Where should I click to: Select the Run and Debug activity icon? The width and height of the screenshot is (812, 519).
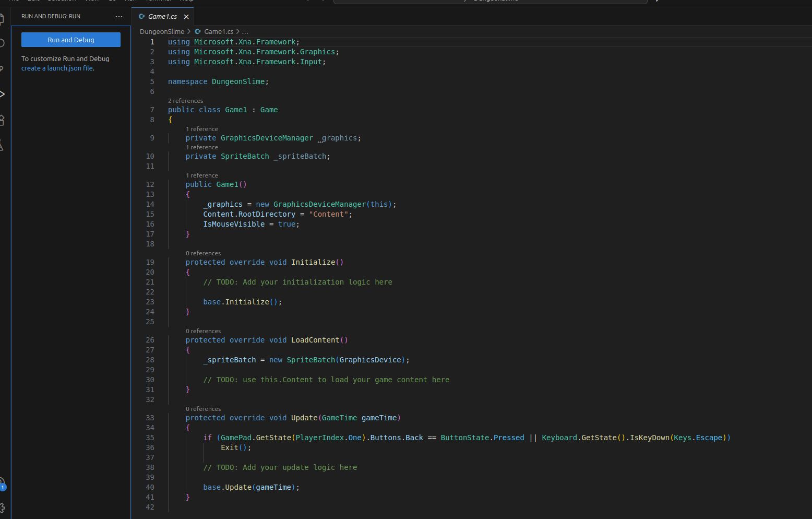coord(2,95)
